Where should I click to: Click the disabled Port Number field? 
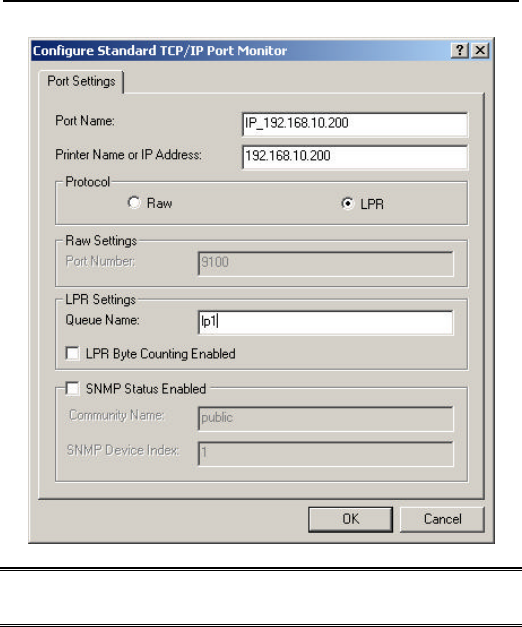tap(326, 264)
